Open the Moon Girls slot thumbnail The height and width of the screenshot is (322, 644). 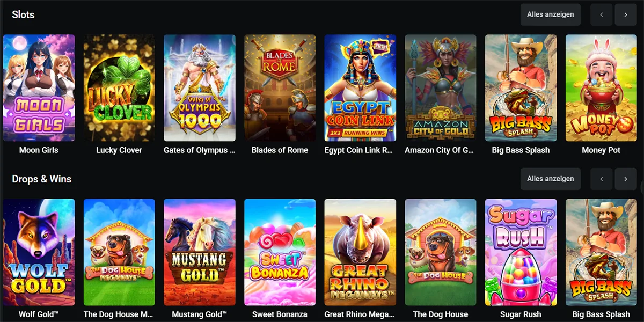point(39,88)
